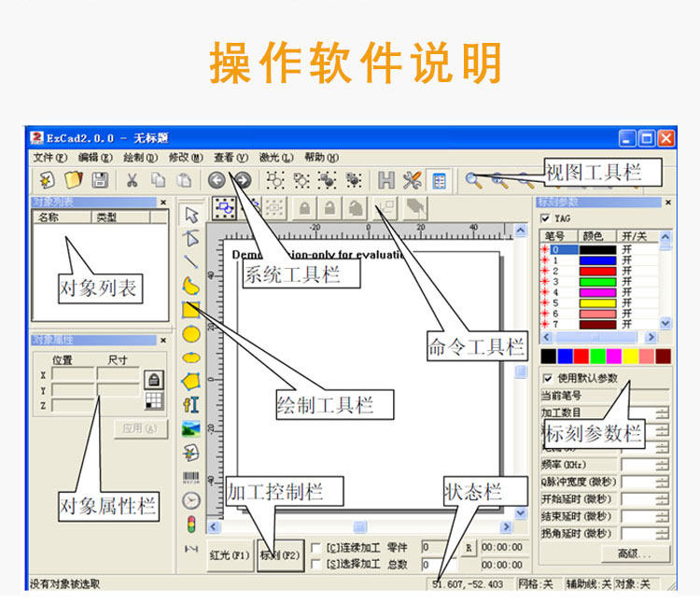Image resolution: width=700 pixels, height=616 pixels.
Task: Toggle pen 1 on/off (开)
Action: pos(627,260)
